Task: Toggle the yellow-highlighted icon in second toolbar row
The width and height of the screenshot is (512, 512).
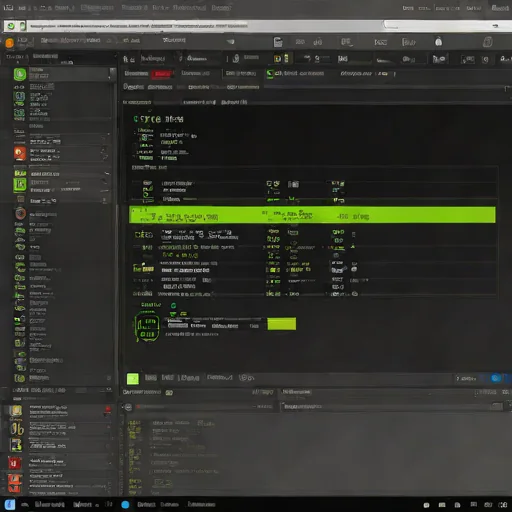Action: pyautogui.click(x=277, y=59)
